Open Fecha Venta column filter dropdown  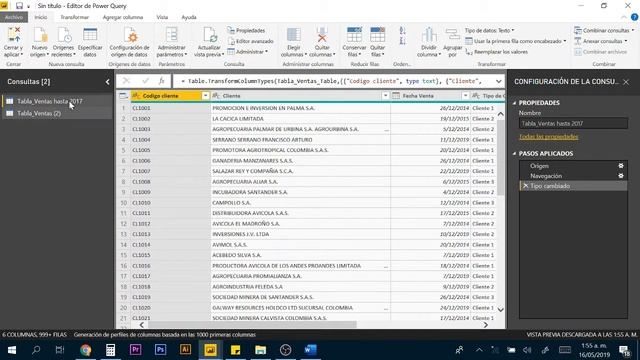coord(465,96)
